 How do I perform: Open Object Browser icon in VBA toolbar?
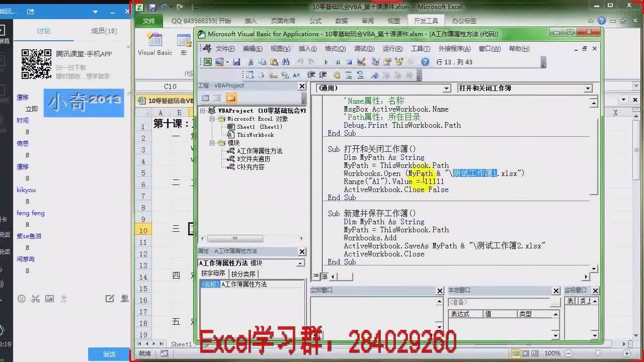tap(399, 62)
